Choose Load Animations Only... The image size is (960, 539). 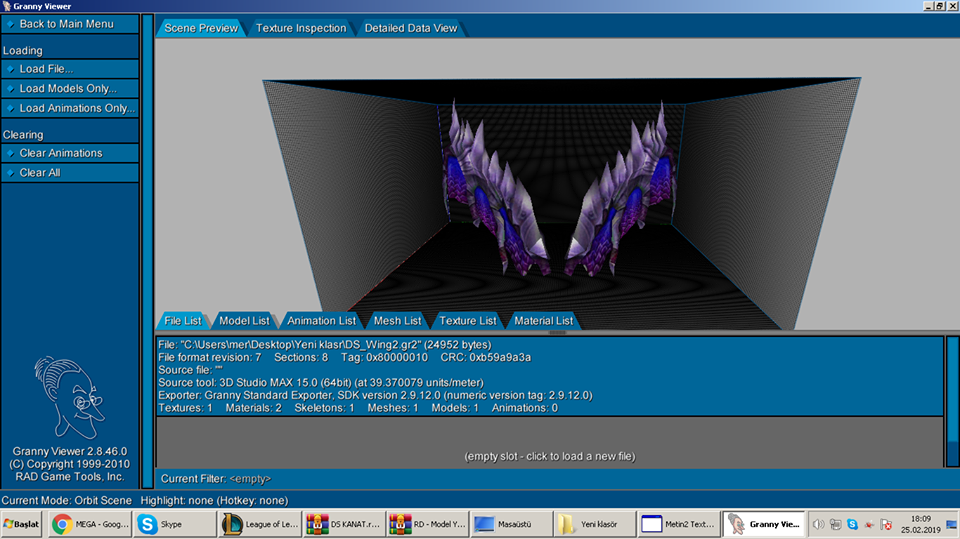[x=70, y=108]
